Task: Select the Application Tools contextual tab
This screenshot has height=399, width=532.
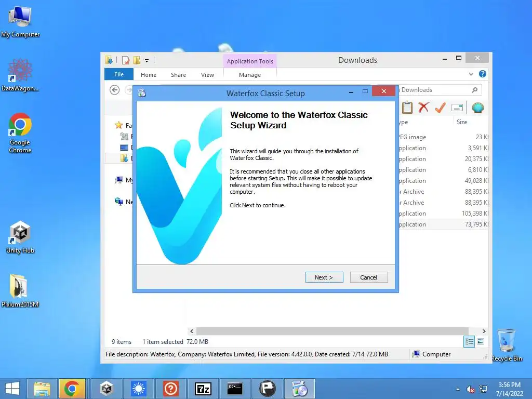Action: click(x=250, y=61)
